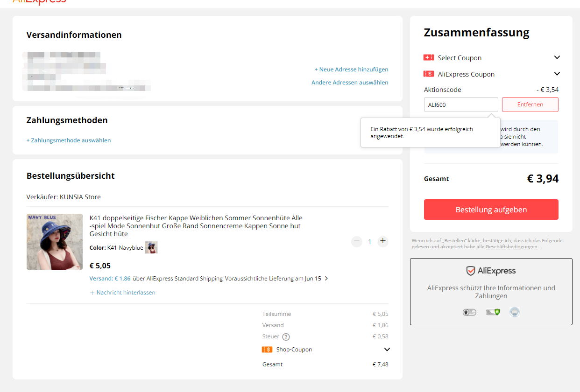Click the tax help question mark icon
Screen dimensions: 580x392
click(x=286, y=336)
